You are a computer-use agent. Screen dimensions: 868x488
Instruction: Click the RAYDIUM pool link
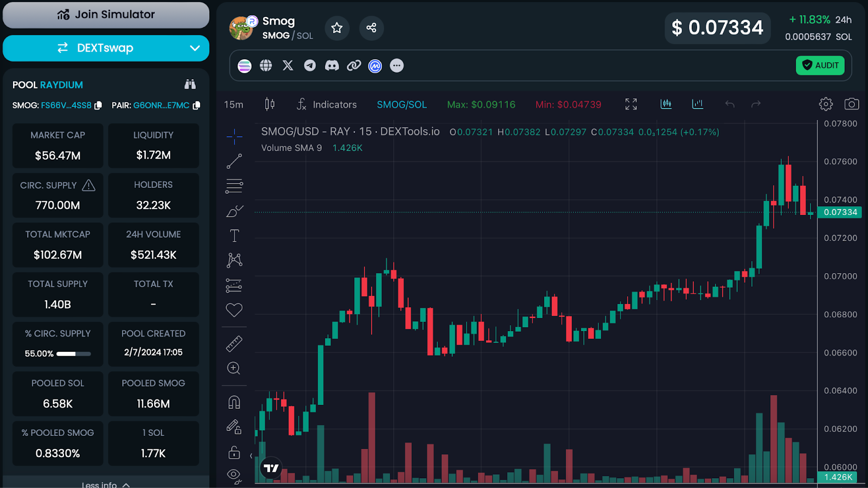pyautogui.click(x=61, y=85)
